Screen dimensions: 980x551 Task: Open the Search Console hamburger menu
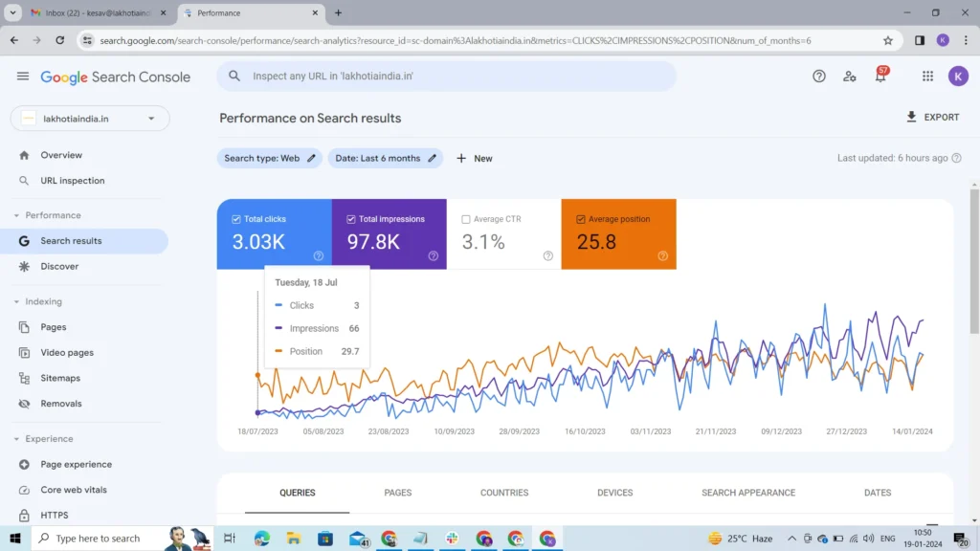tap(23, 77)
